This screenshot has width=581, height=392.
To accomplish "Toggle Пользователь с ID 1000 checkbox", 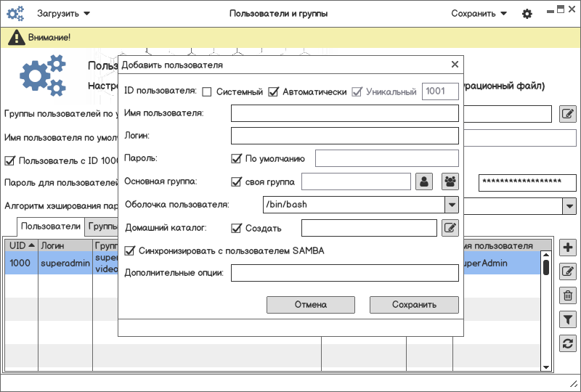I will (9, 161).
